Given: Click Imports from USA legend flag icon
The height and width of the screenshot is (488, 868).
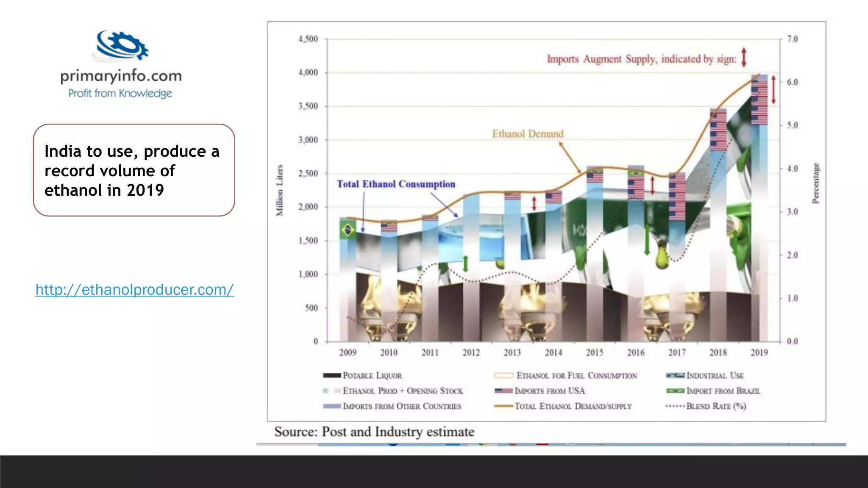Looking at the screenshot, I should [x=503, y=391].
